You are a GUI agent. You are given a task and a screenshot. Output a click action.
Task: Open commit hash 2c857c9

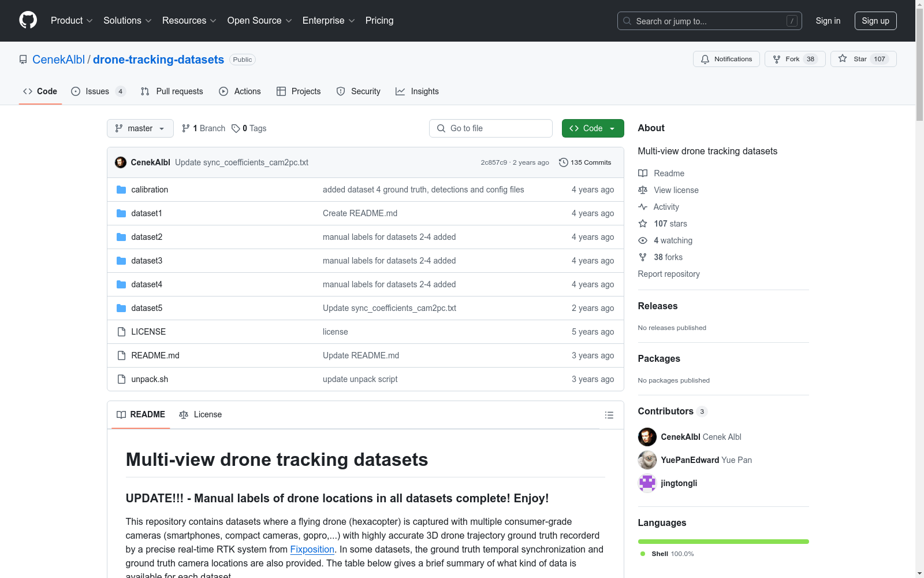[494, 162]
